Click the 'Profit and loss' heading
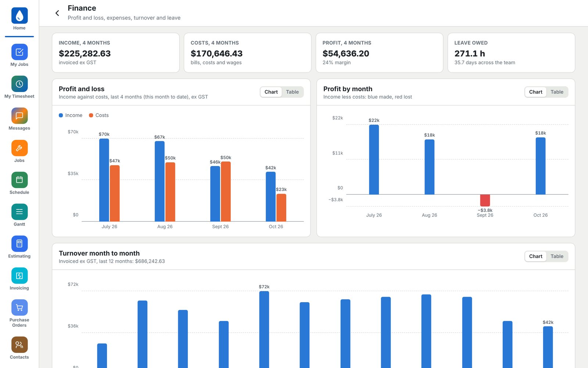 click(82, 89)
